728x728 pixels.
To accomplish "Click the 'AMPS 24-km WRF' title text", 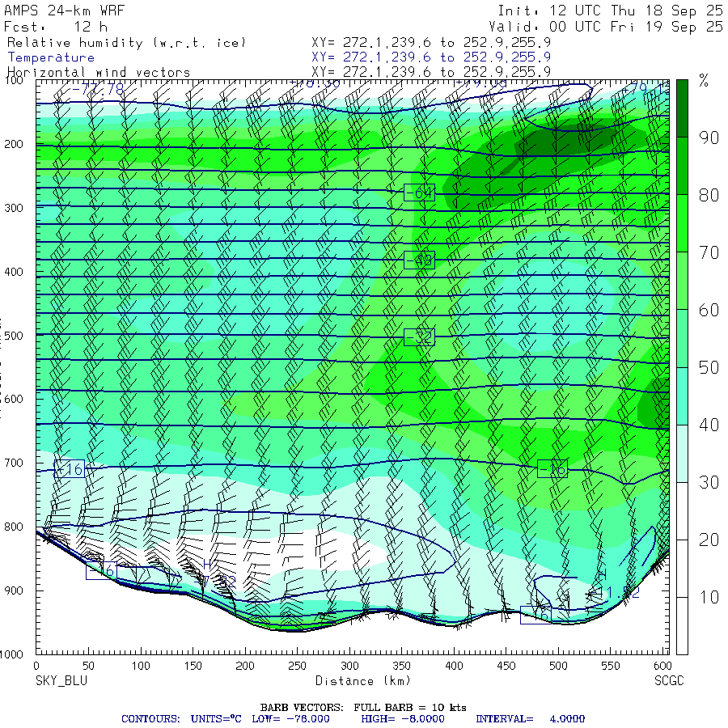I will pyautogui.click(x=64, y=11).
